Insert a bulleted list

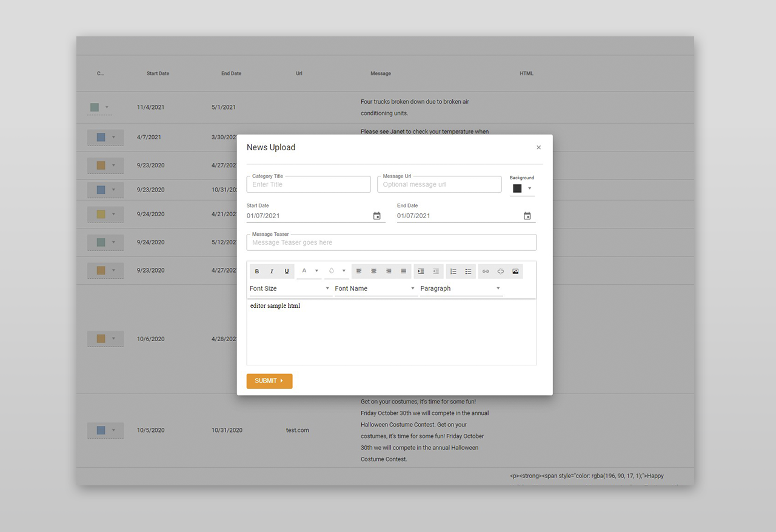[468, 271]
